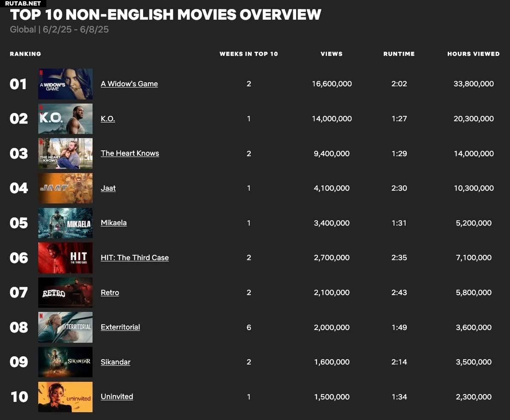The width and height of the screenshot is (510, 420).
Task: Click the Sikandar poster thumbnail
Action: coord(65,362)
